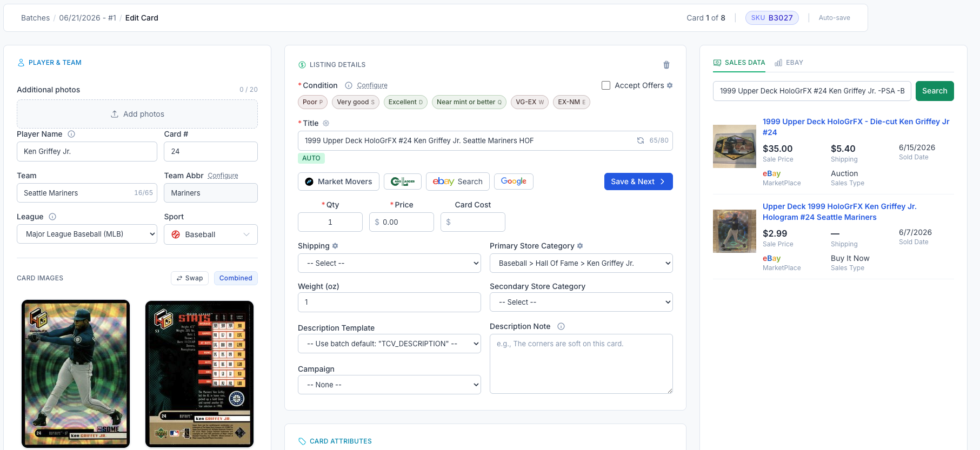
Task: Open the League dropdown
Action: click(87, 234)
